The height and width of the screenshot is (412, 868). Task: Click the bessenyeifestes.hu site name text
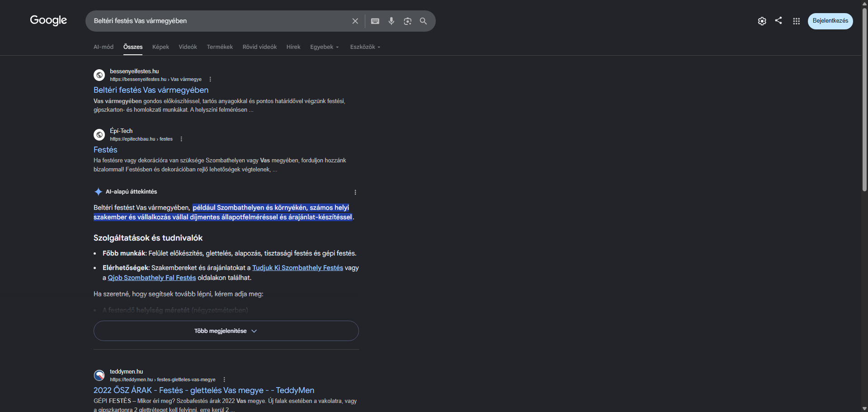tap(134, 71)
